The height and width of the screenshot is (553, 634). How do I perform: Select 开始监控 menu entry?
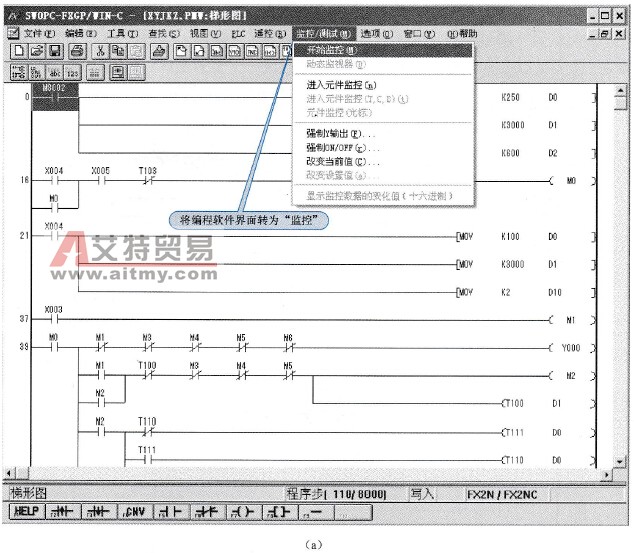click(383, 50)
